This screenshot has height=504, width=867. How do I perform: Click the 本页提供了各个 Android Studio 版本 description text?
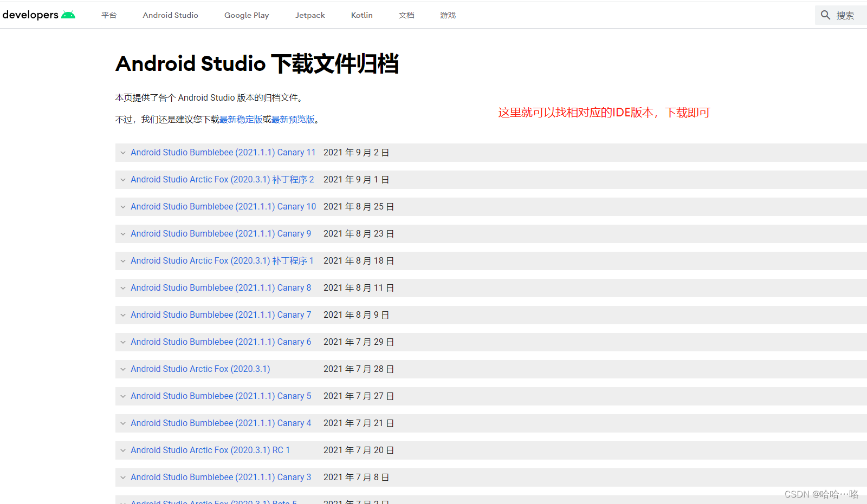click(210, 98)
